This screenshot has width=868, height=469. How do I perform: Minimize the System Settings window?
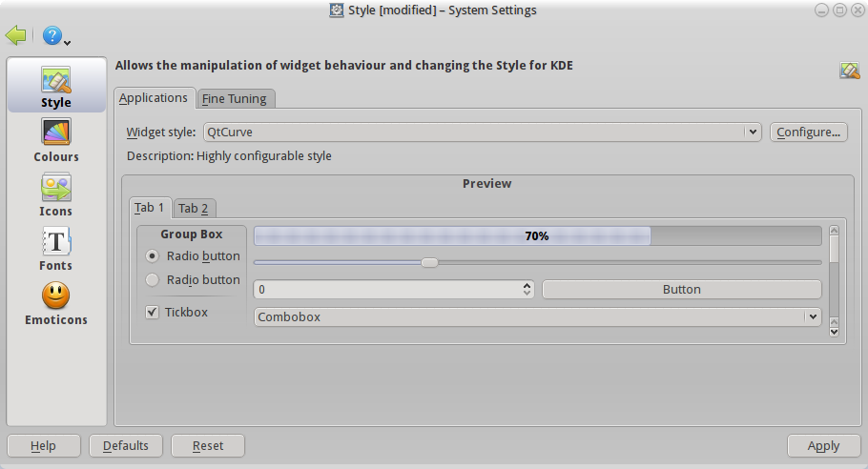[821, 10]
